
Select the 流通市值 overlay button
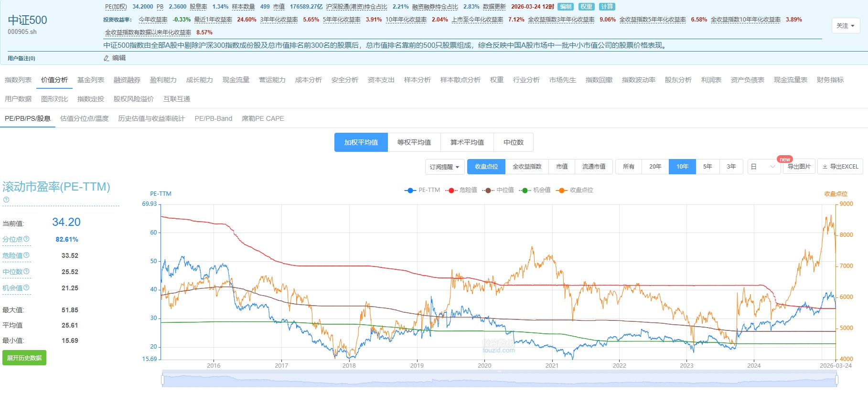pos(594,167)
